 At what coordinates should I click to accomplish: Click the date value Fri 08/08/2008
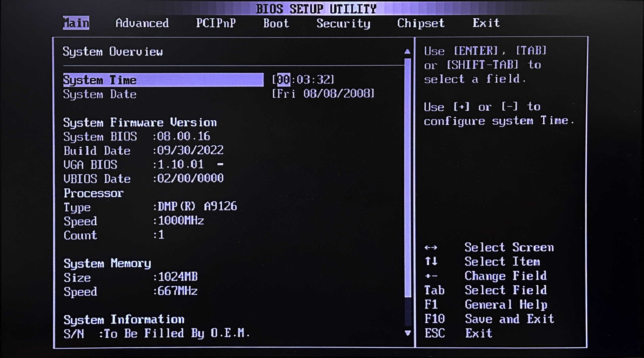pos(323,94)
